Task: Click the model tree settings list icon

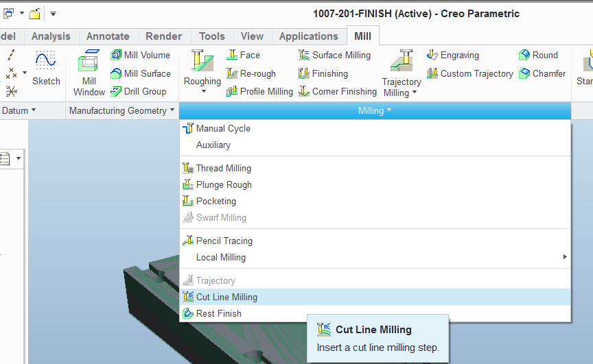Action: coord(5,158)
